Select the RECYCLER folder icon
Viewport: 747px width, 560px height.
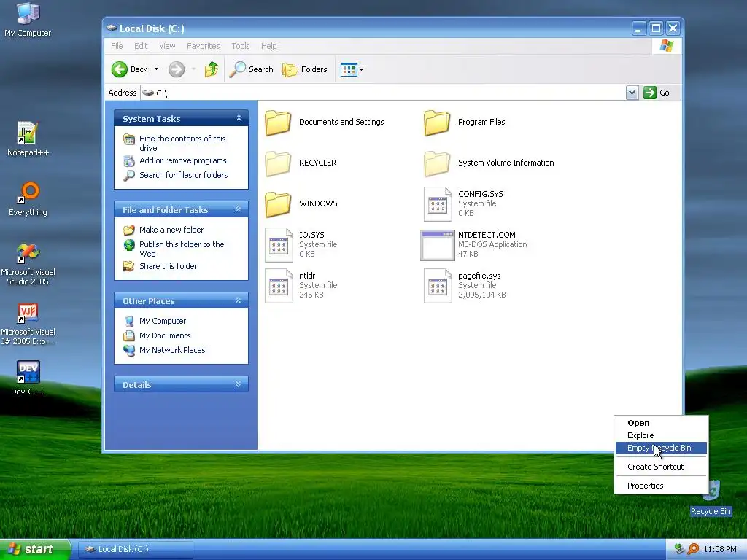pyautogui.click(x=278, y=163)
